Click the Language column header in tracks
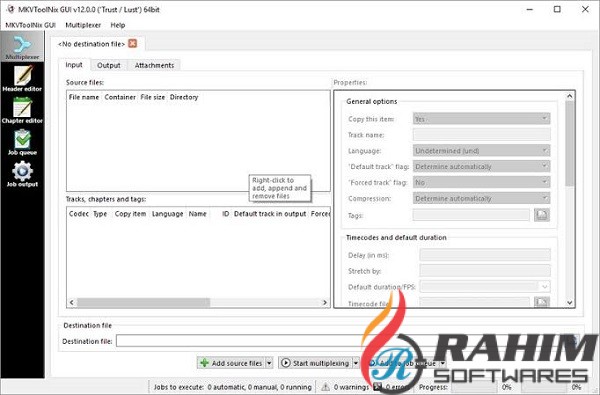Image resolution: width=600 pixels, height=395 pixels. click(168, 214)
